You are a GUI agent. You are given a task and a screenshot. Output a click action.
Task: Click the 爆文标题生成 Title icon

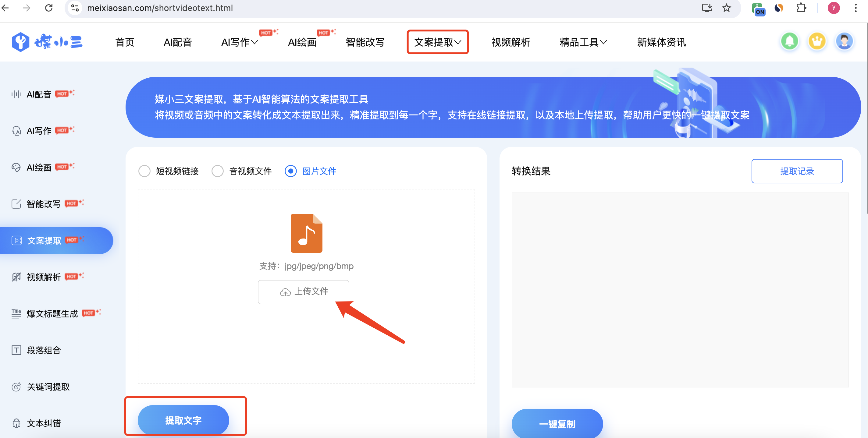click(x=16, y=313)
